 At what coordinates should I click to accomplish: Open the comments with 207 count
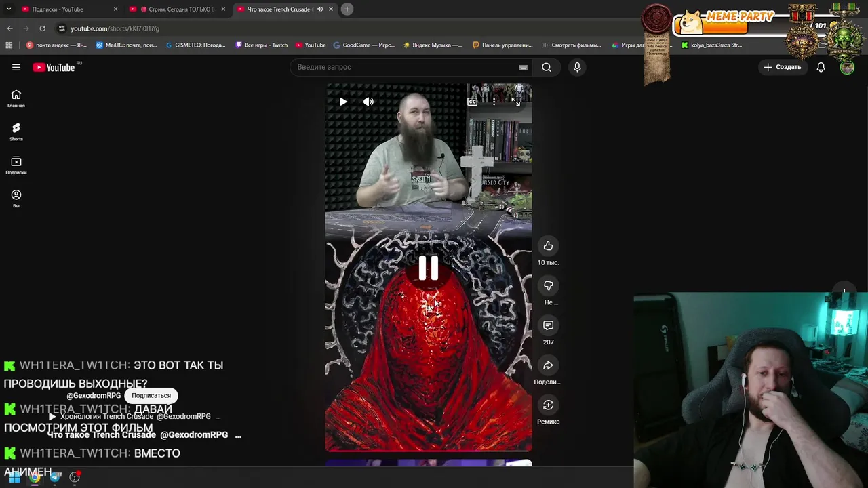coord(548,326)
